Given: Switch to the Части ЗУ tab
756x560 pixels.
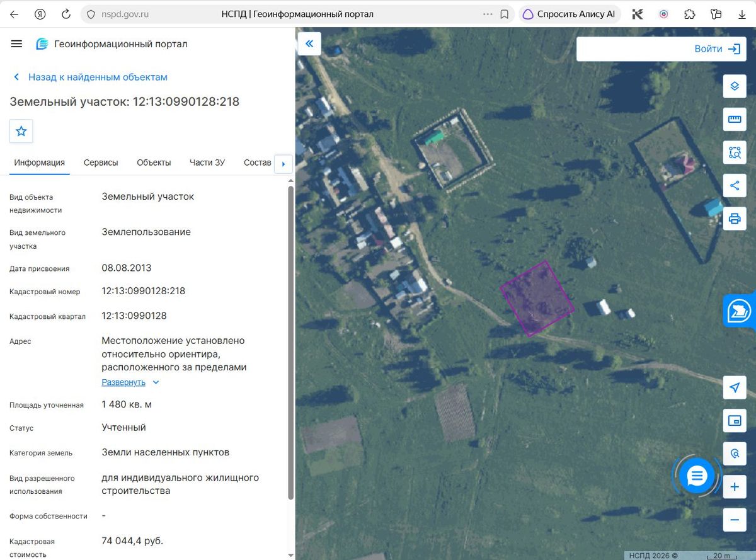Looking at the screenshot, I should tap(207, 163).
